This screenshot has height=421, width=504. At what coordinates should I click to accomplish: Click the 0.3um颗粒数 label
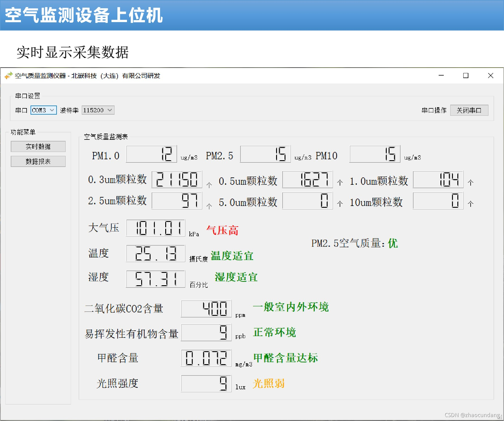click(x=117, y=180)
